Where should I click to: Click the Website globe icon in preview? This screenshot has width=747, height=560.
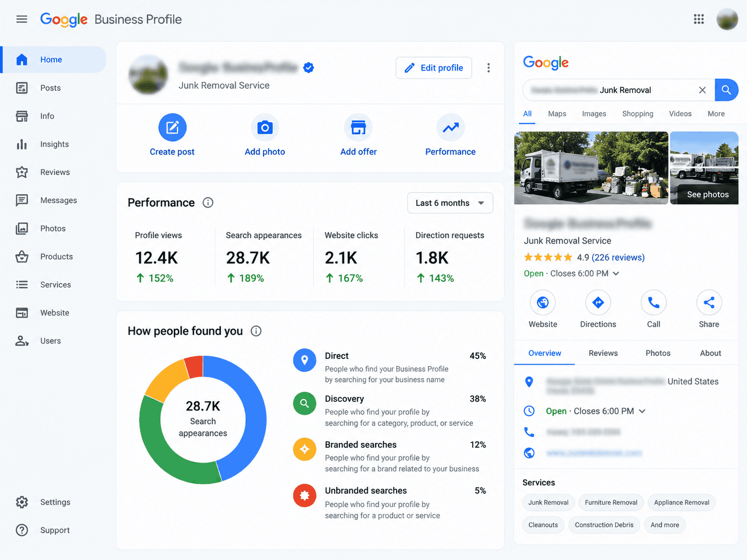543,303
